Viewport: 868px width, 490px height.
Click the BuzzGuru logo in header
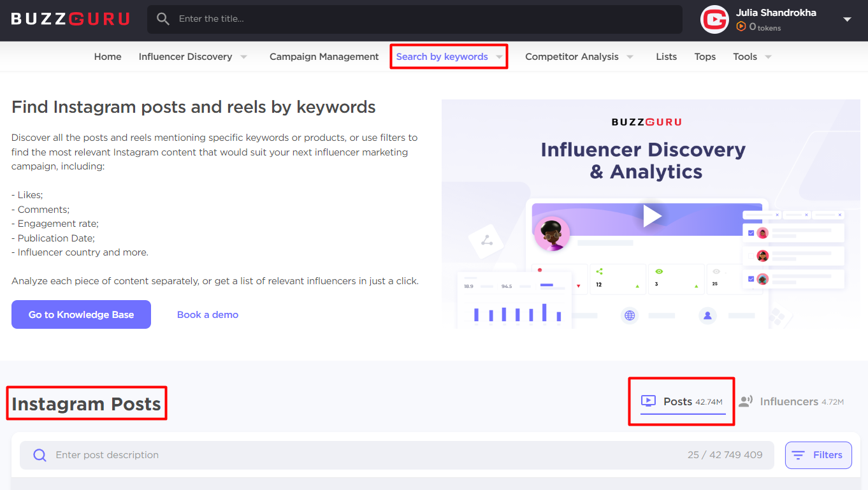[x=70, y=19]
